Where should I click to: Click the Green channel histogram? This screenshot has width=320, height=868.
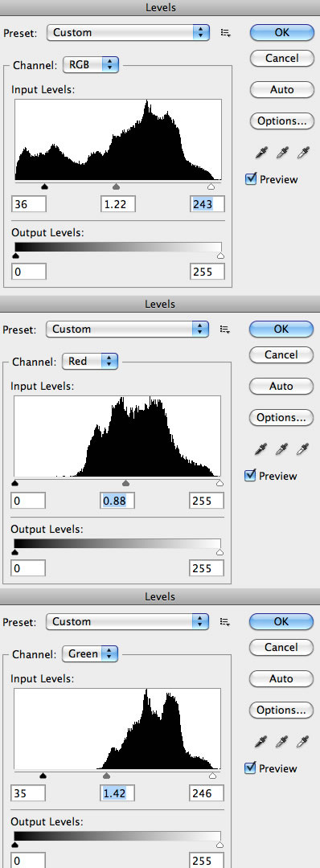pos(117,728)
